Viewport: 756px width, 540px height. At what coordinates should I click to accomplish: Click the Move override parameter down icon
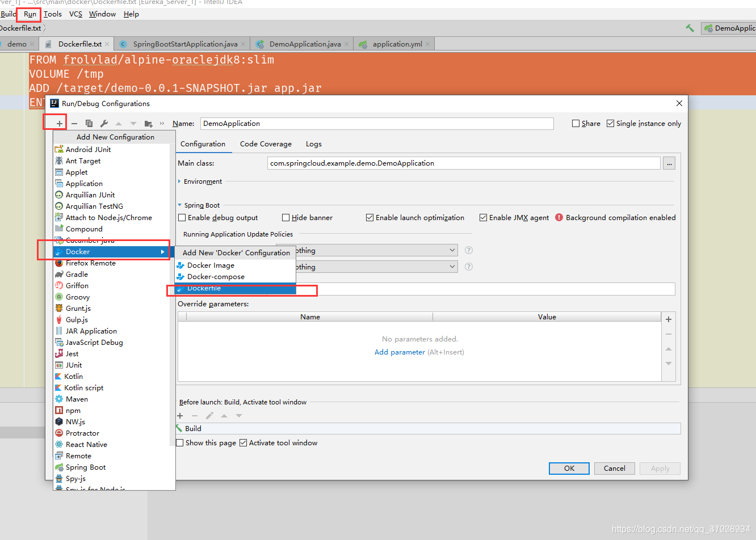coord(669,364)
